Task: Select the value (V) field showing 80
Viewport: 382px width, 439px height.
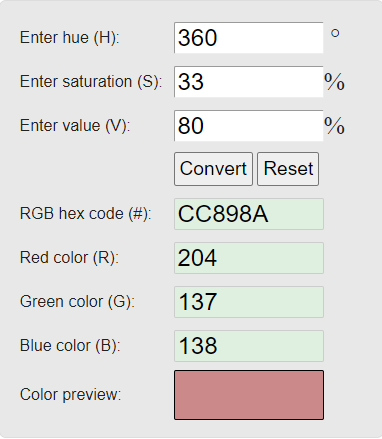Action: 249,126
